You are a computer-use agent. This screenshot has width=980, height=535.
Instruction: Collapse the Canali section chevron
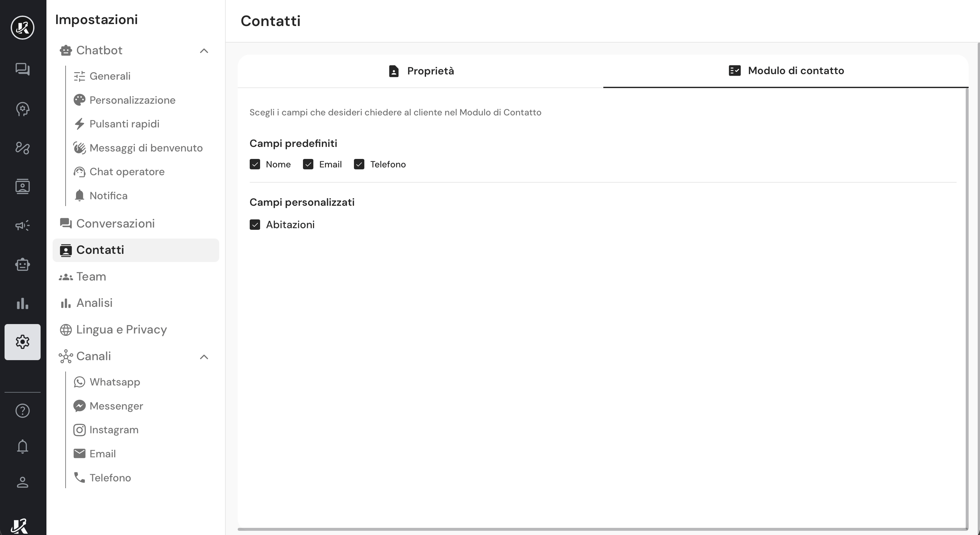204,357
